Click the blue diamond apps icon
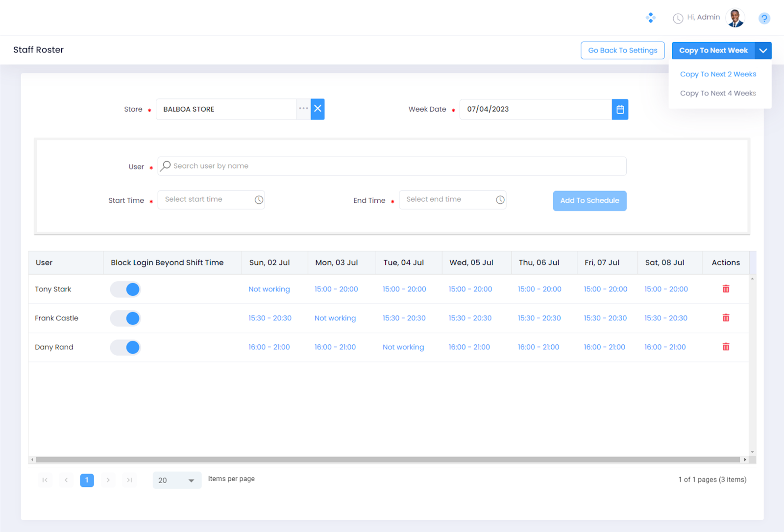The width and height of the screenshot is (784, 532). (651, 18)
